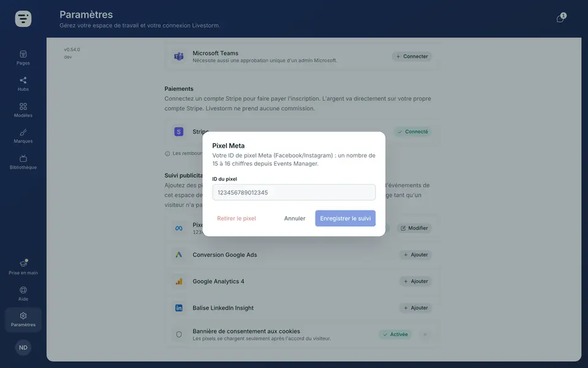The height and width of the screenshot is (368, 588).
Task: Click the cookie banner shield icon
Action: [179, 334]
